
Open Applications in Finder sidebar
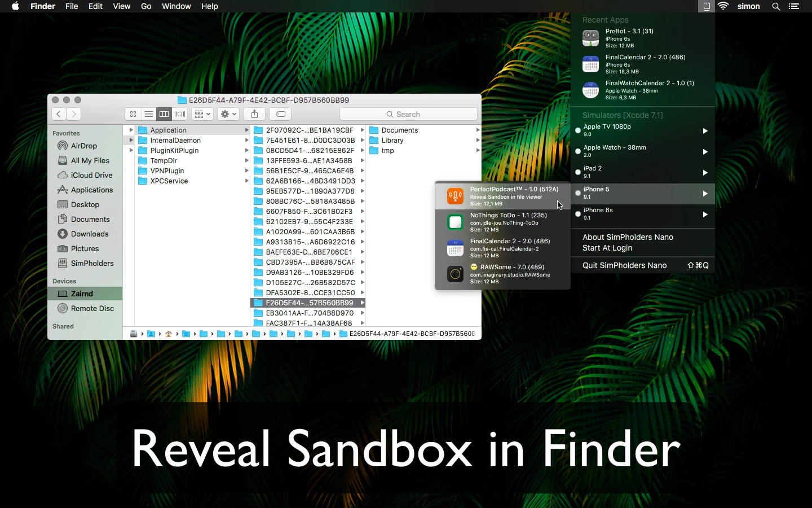(85, 190)
